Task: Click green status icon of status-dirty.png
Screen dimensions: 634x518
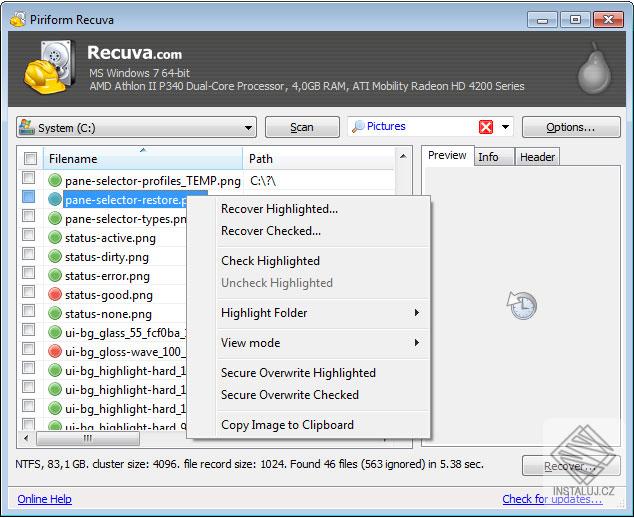Action: click(55, 256)
